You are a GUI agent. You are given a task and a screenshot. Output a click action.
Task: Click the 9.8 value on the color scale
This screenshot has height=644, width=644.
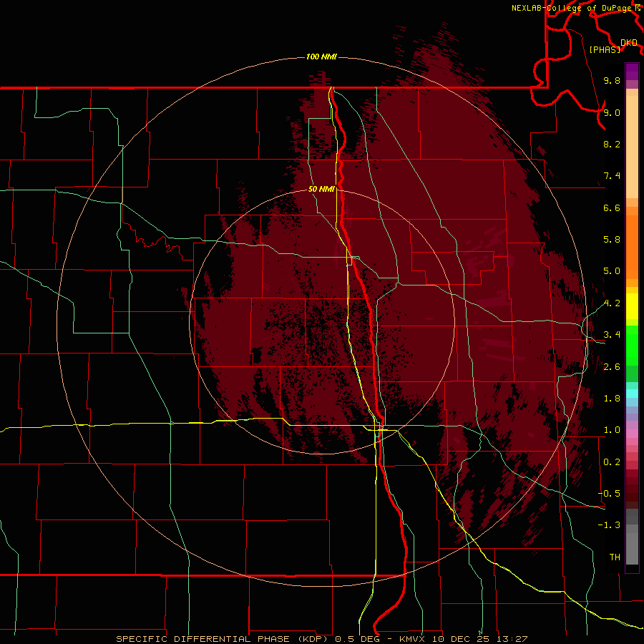pos(612,80)
